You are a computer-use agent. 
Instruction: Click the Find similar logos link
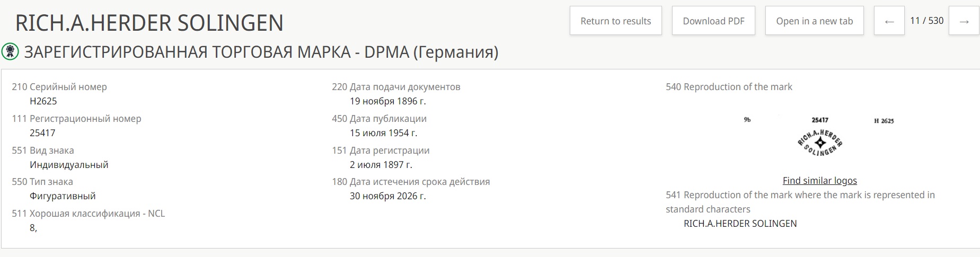coord(819,181)
